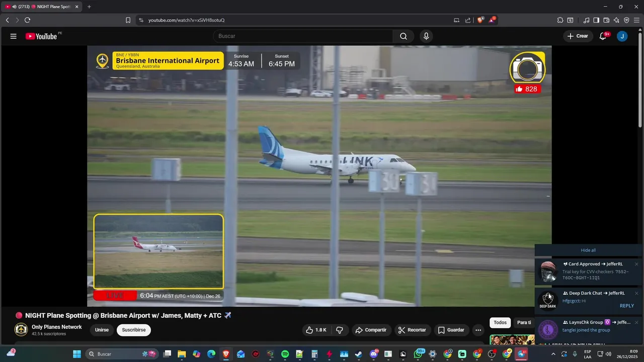Go to YouTube home via logo

pos(41,36)
